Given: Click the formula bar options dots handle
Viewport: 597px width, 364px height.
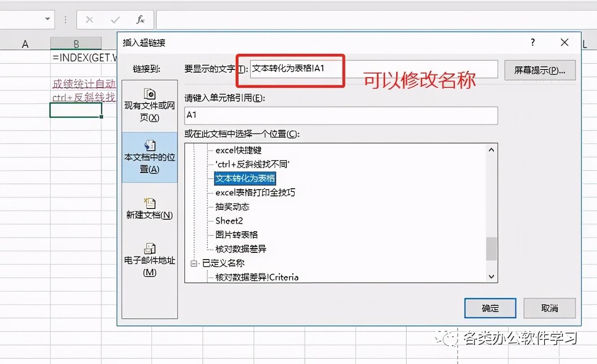Looking at the screenshot, I should [65, 20].
